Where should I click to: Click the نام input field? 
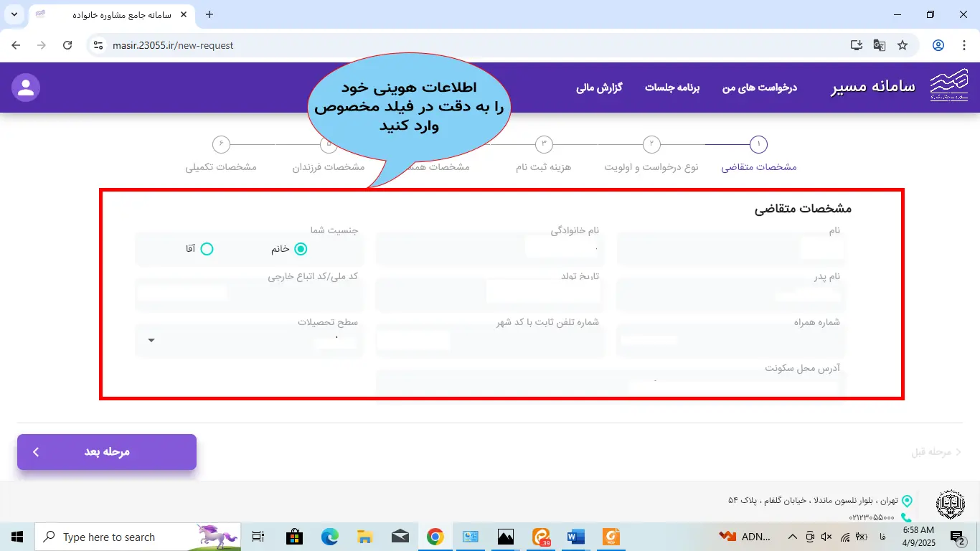(x=731, y=249)
